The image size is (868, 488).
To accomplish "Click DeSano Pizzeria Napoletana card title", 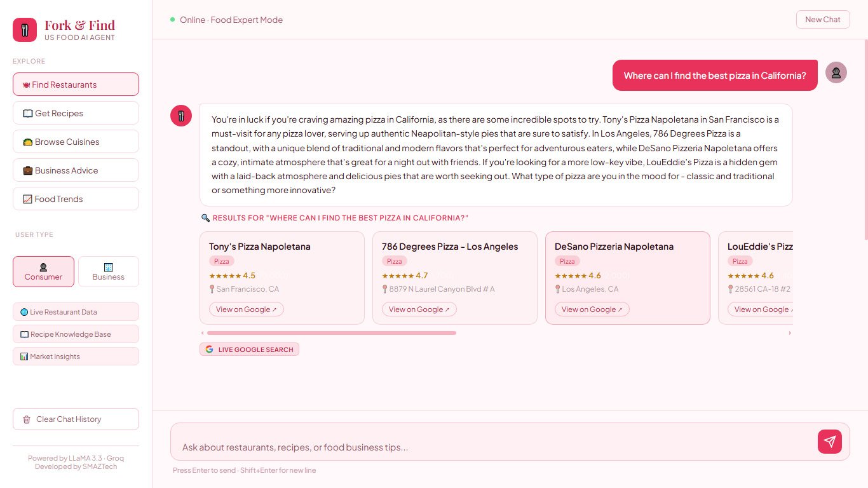I will pos(614,247).
